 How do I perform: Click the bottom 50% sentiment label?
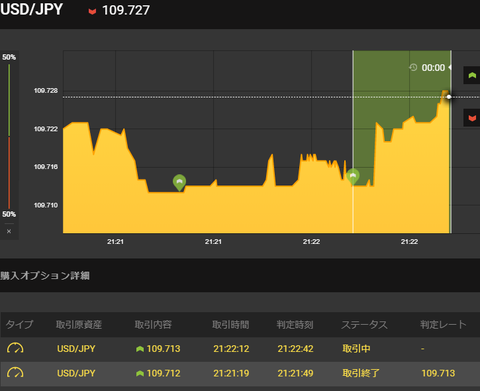click(9, 214)
